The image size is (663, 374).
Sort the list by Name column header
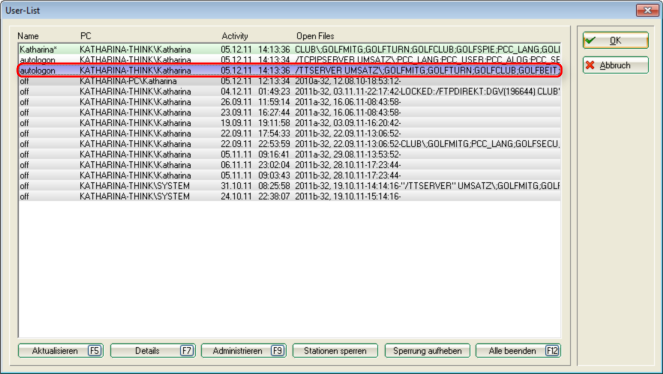click(x=28, y=36)
